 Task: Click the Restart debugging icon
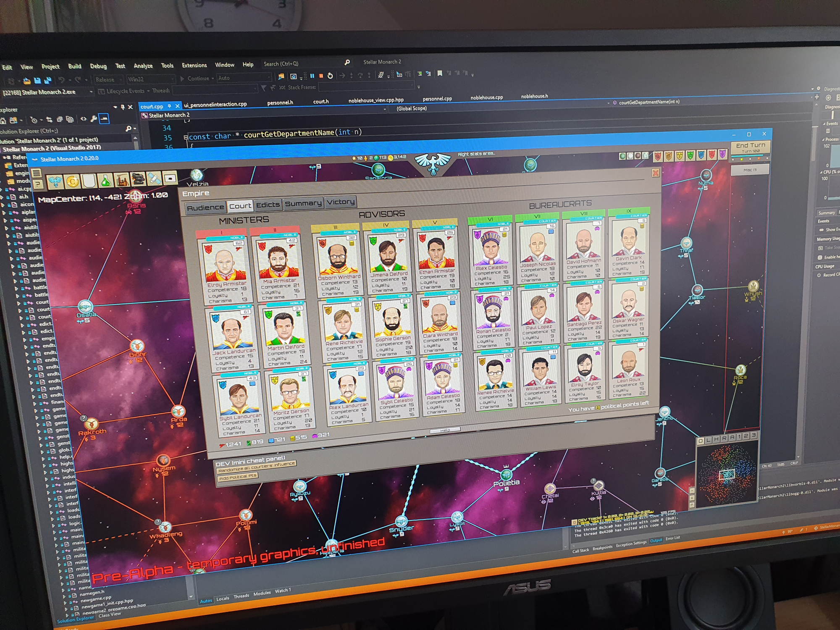point(330,76)
